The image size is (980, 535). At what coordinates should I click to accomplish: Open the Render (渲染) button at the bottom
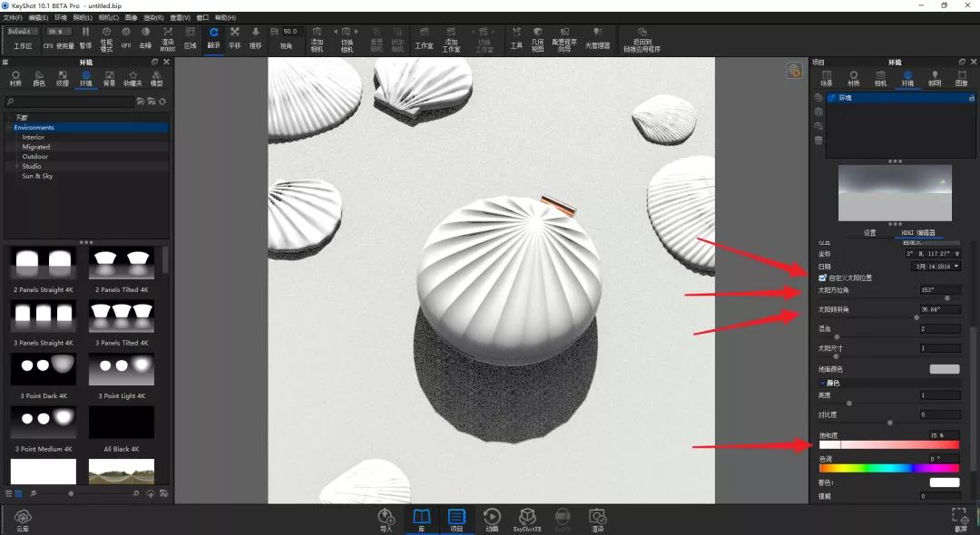coord(597,520)
